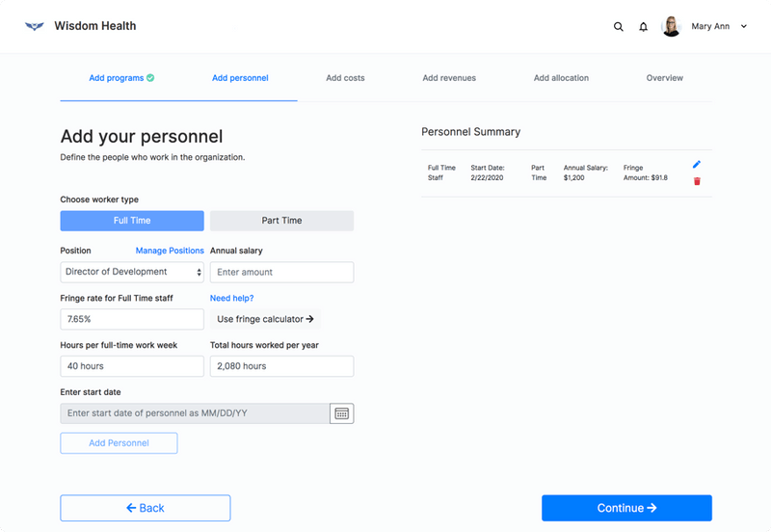771x532 pixels.
Task: Select Full Time worker type
Action: click(x=132, y=221)
